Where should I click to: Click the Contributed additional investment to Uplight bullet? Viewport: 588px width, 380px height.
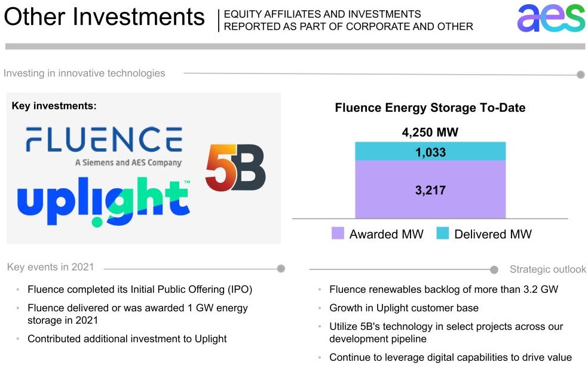127,339
